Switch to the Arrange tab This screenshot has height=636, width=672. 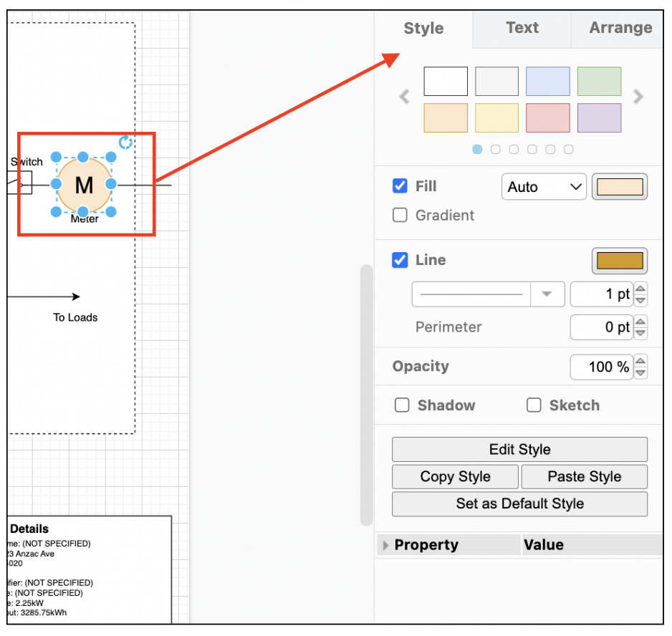620,28
